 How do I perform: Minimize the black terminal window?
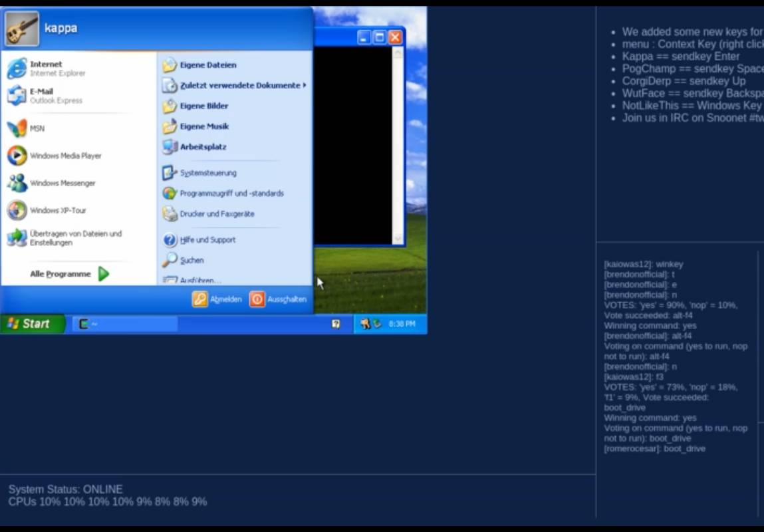coord(364,37)
